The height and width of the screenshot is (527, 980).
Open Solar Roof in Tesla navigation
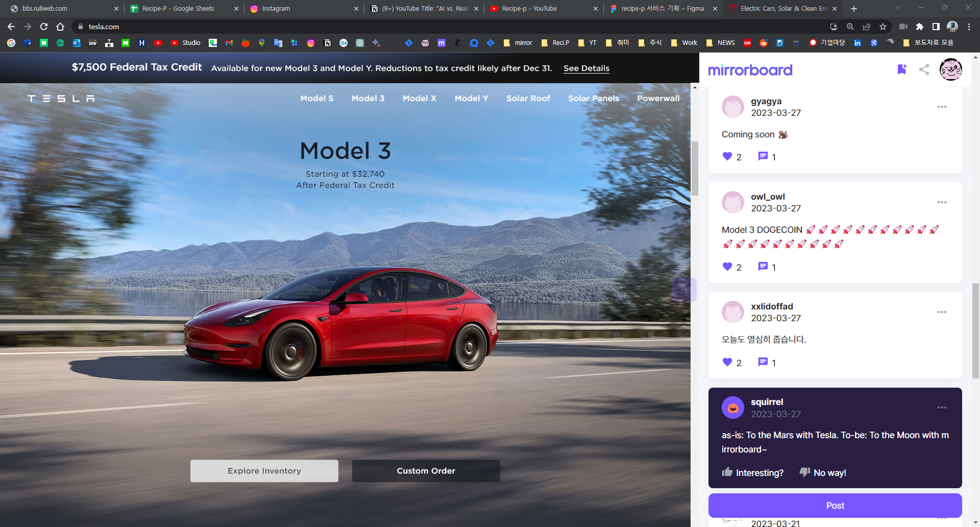(x=528, y=99)
